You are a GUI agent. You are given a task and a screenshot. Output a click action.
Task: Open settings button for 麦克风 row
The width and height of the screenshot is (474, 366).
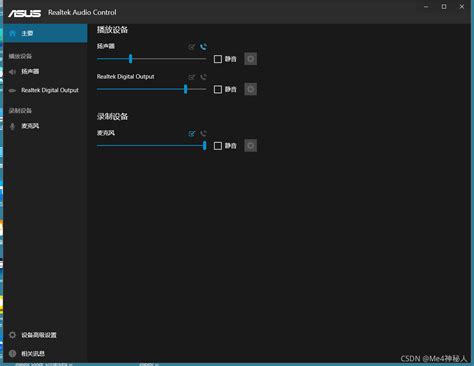click(x=251, y=146)
